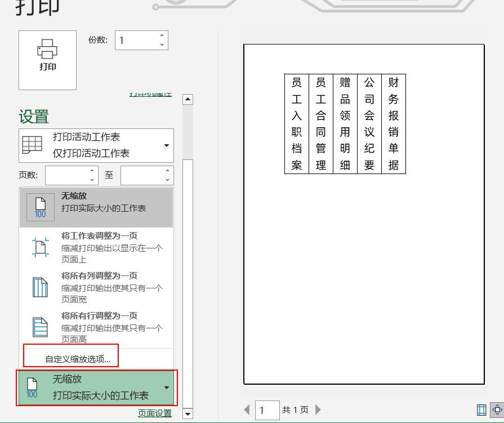Click the settings scrollbar down arrow
Screen dimensions: 504x423
188,413
